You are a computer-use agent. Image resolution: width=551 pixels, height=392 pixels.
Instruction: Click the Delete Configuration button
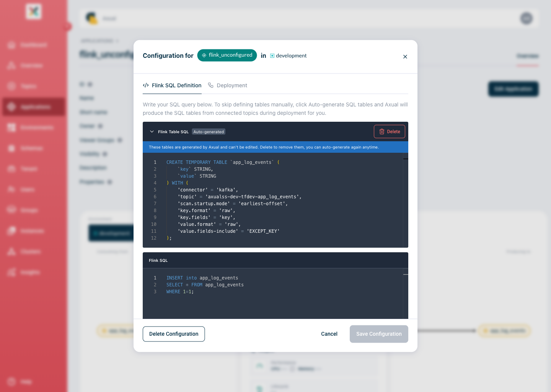pos(174,334)
